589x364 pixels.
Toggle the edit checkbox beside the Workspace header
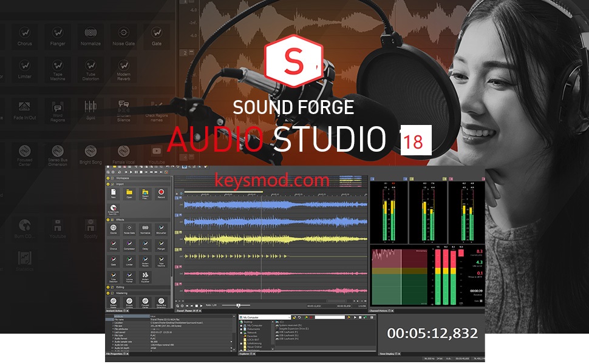pos(112,178)
